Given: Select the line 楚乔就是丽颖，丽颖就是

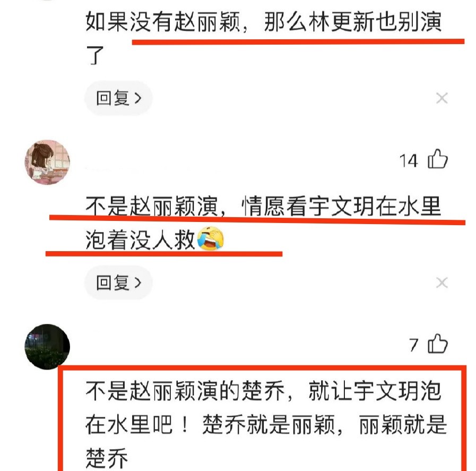Looking at the screenshot, I should 325,424.
